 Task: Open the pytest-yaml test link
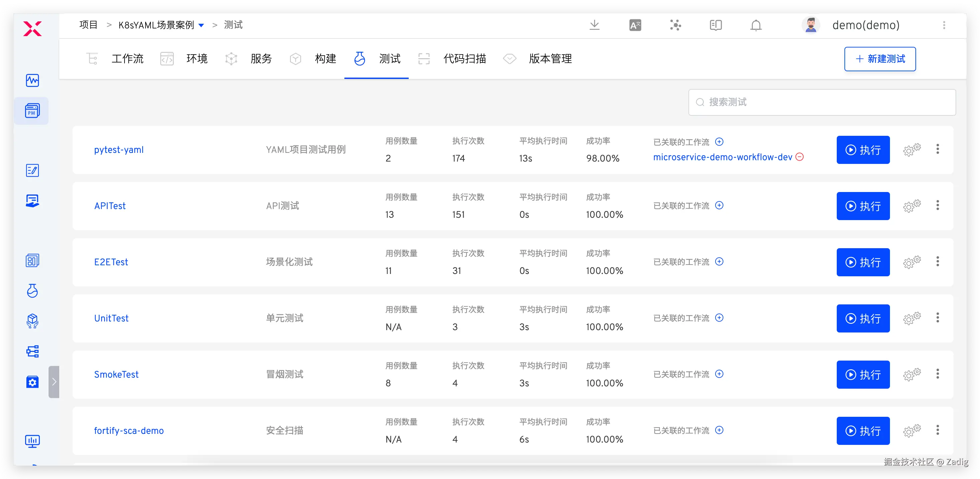tap(119, 150)
